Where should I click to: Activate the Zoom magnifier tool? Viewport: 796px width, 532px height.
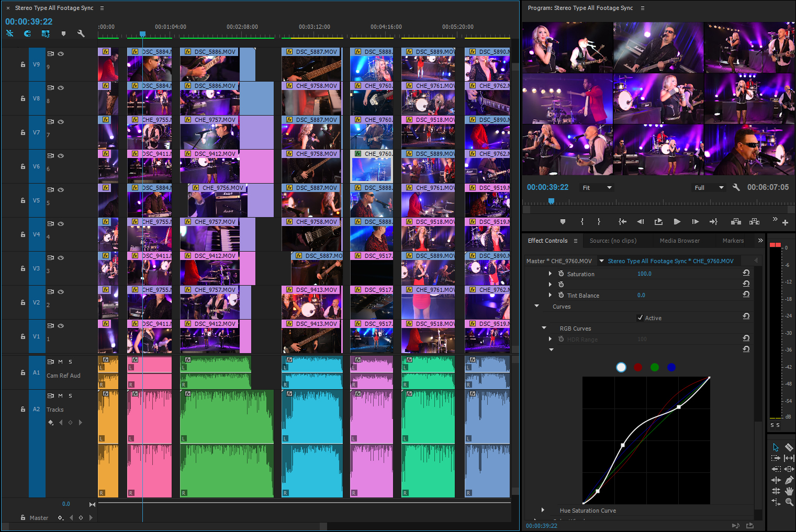(x=789, y=502)
